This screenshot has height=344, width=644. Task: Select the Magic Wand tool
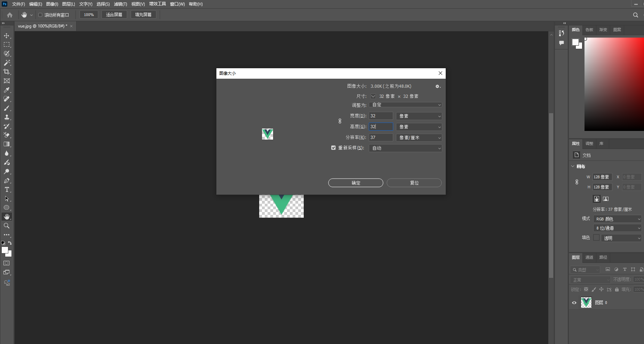(7, 63)
